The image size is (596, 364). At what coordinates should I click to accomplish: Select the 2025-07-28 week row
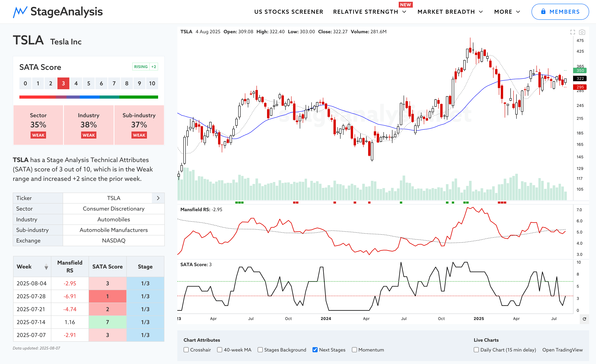[x=89, y=296]
